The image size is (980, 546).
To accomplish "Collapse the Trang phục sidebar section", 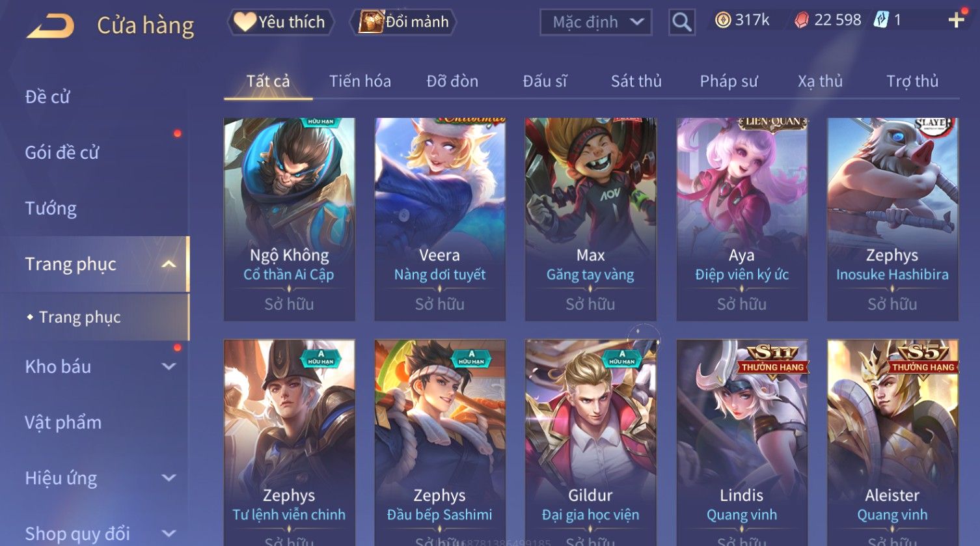I will [x=169, y=264].
